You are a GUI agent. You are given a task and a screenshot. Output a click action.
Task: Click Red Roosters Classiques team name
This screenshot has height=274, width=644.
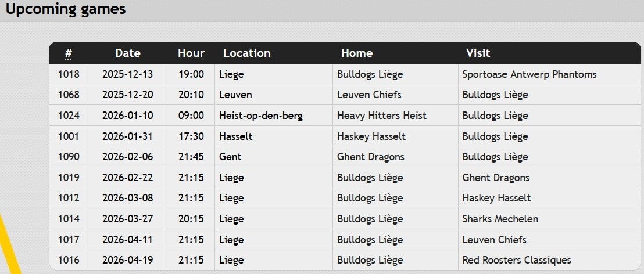pos(516,260)
